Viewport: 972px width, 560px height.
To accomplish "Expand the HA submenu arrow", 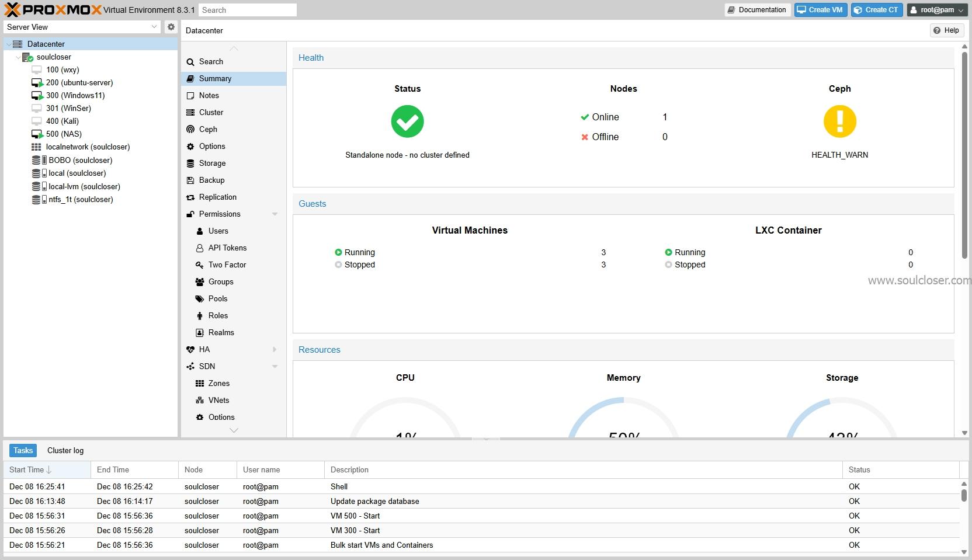I will point(275,349).
